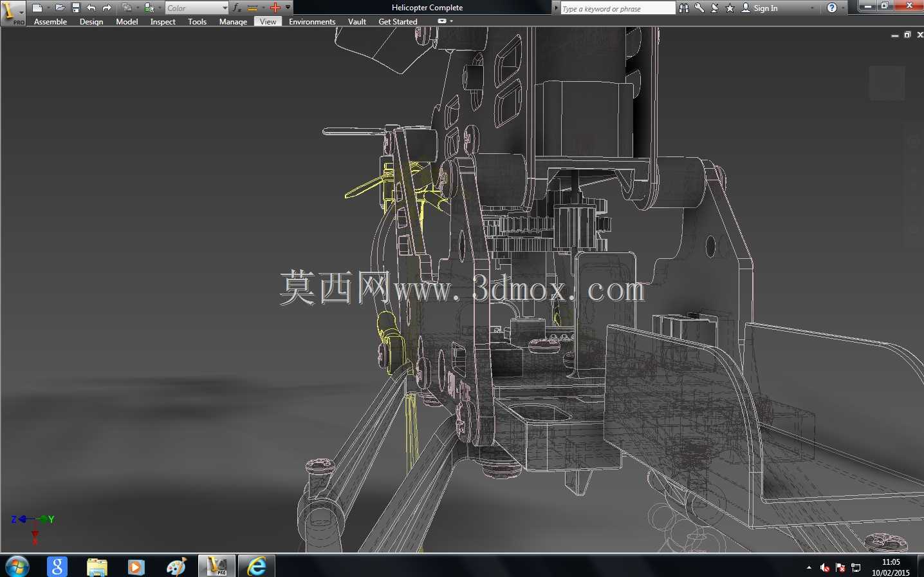Click the Return navigation icon in toolbar
This screenshot has height=577, width=924.
click(127, 8)
